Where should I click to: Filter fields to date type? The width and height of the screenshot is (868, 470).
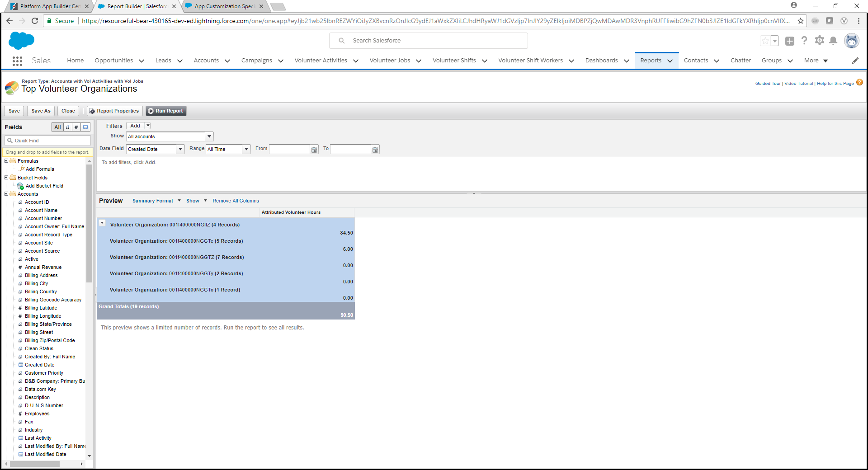(85, 127)
